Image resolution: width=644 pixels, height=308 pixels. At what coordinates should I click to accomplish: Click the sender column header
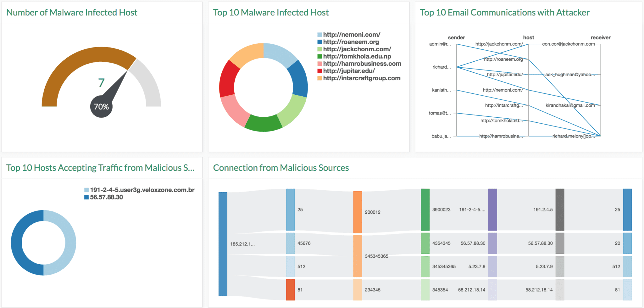tap(457, 37)
